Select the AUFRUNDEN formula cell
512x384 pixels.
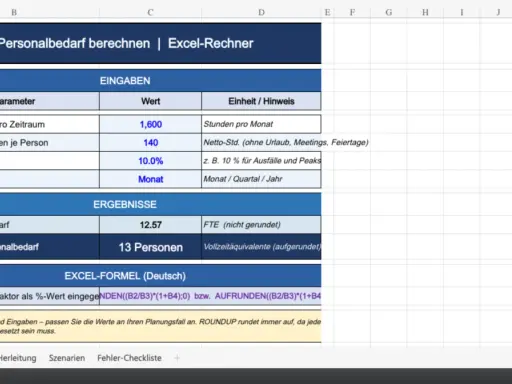point(210,296)
